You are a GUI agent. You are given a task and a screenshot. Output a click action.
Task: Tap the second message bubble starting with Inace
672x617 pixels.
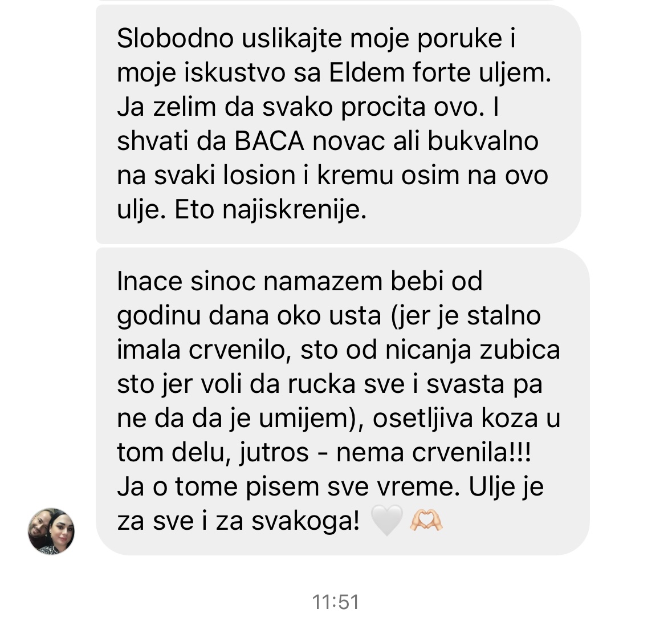pos(343,401)
